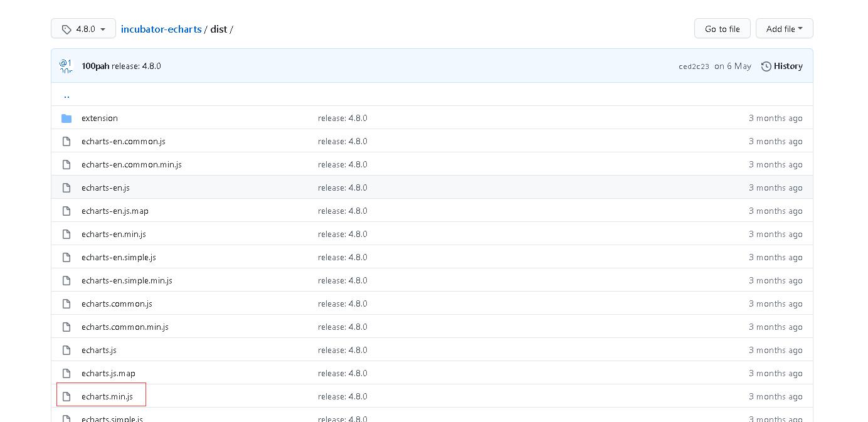Click the Go to file button
Image resolution: width=868 pixels, height=422 pixels.
[722, 29]
